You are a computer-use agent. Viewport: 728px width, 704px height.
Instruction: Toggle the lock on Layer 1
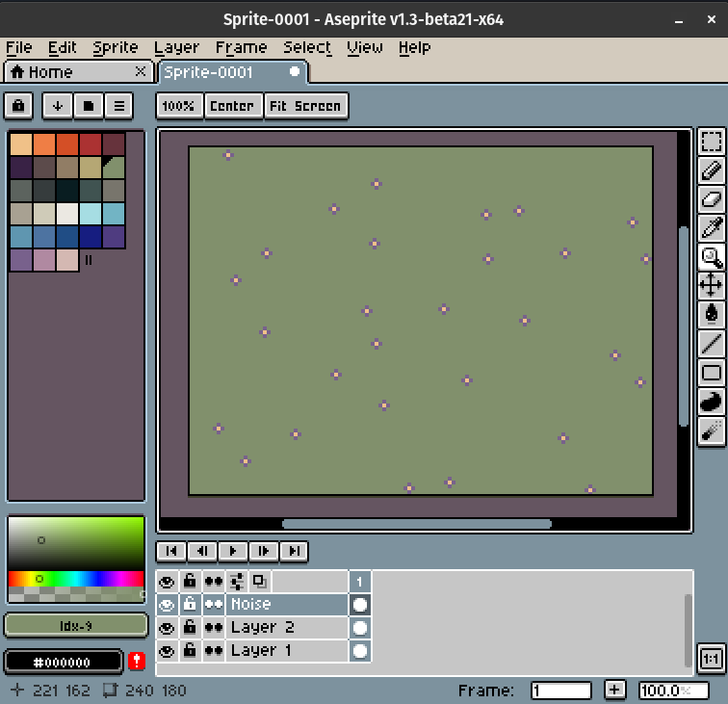click(x=190, y=651)
